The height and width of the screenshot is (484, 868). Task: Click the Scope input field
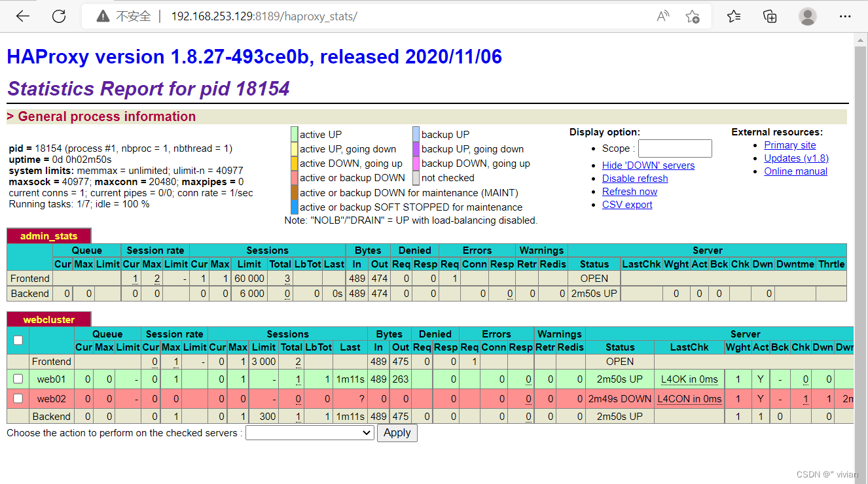point(674,148)
